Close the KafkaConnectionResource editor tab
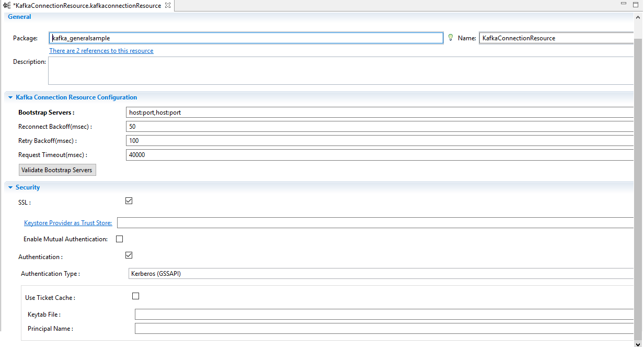The height and width of the screenshot is (347, 644). (167, 5)
